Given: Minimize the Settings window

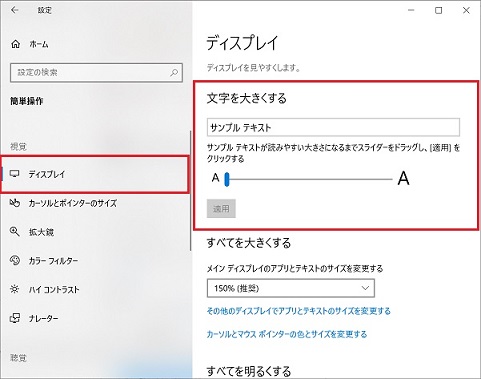Looking at the screenshot, I should coord(411,11).
